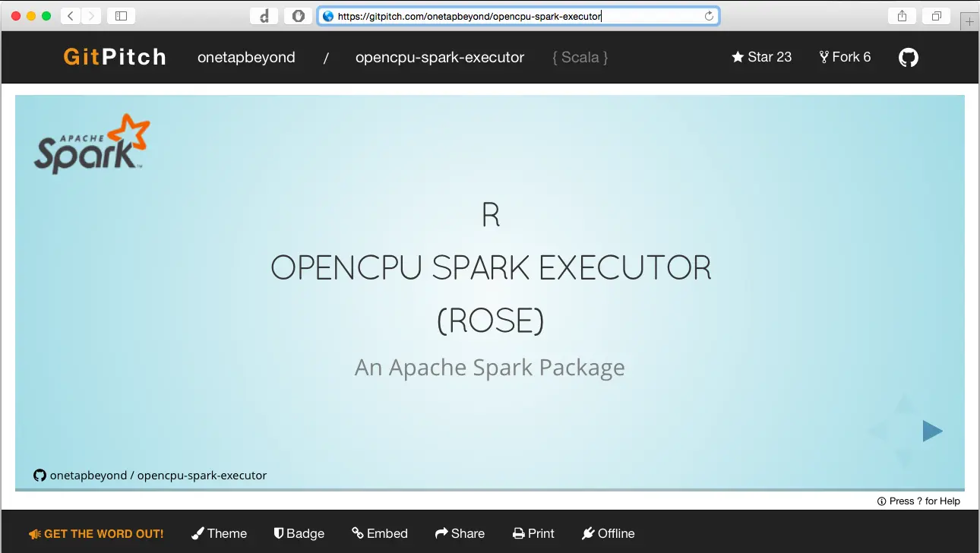Click the Print printer icon
Image resolution: width=980 pixels, height=553 pixels.
click(517, 533)
